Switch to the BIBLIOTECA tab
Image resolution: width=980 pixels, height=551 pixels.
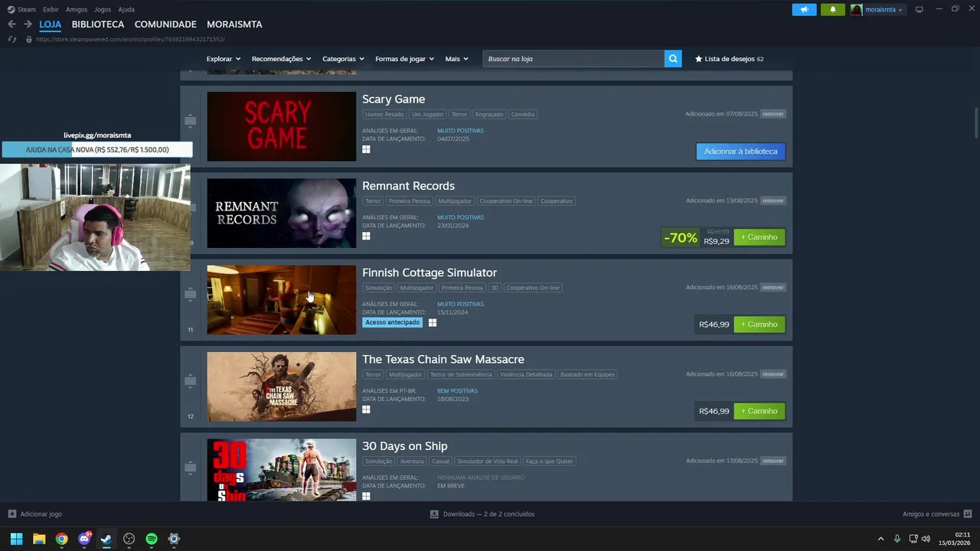pyautogui.click(x=98, y=24)
